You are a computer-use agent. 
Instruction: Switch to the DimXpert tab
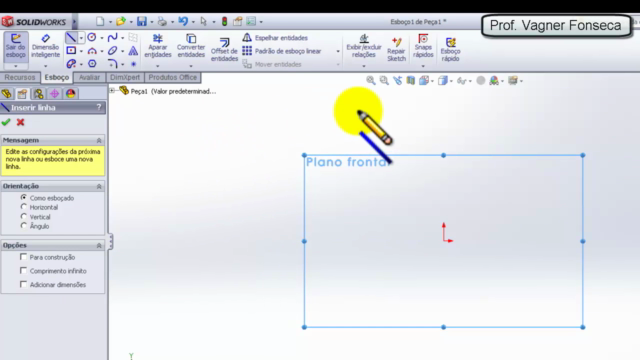[124, 77]
